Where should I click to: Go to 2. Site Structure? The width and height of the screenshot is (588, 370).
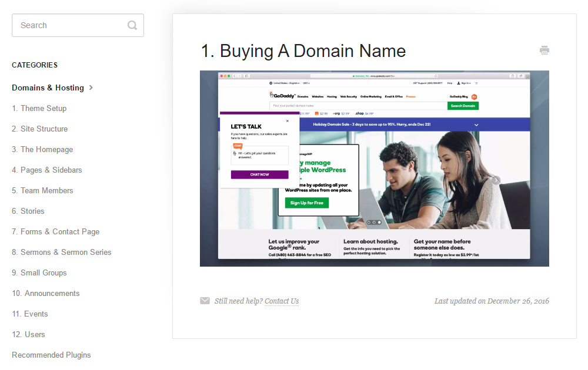[x=40, y=129]
